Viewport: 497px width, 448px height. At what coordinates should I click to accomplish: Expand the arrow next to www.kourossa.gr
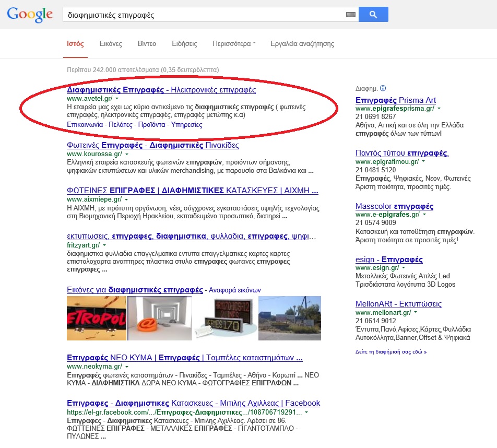[x=127, y=154]
